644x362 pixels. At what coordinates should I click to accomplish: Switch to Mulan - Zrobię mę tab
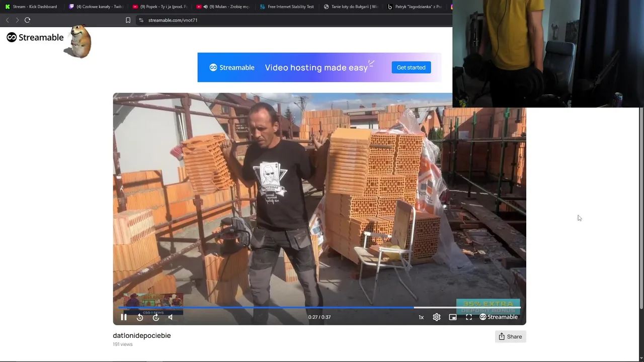coord(223,7)
